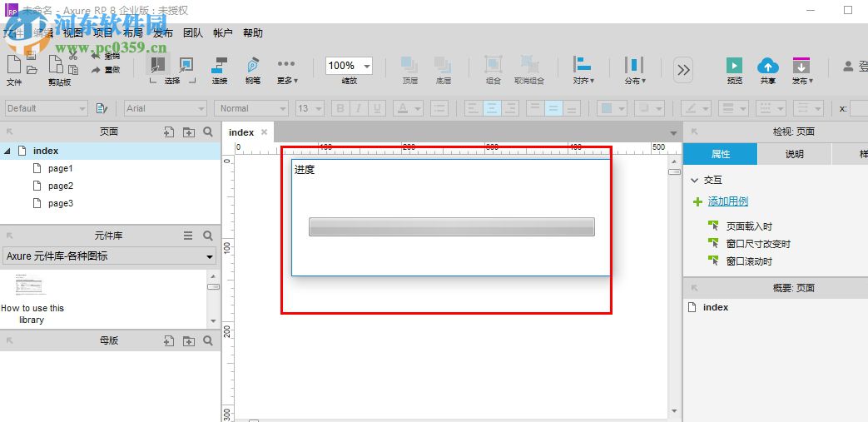Image resolution: width=868 pixels, height=422 pixels.
Task: Open the widget library options menu
Action: coord(188,236)
